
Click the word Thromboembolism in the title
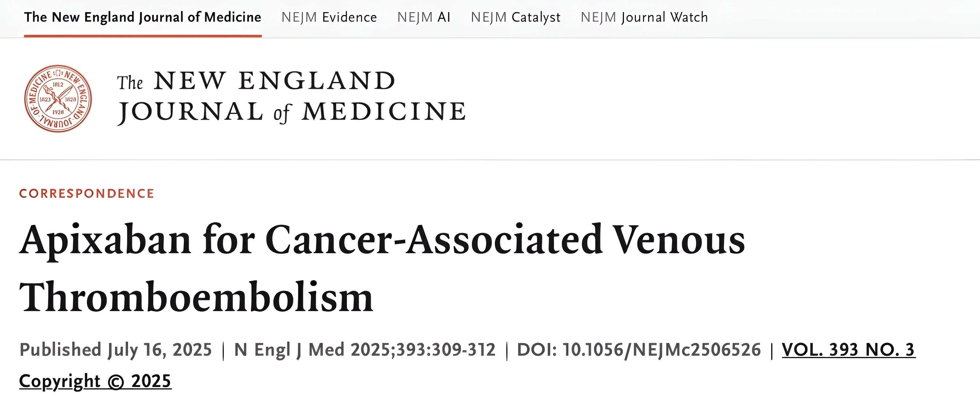point(196,297)
